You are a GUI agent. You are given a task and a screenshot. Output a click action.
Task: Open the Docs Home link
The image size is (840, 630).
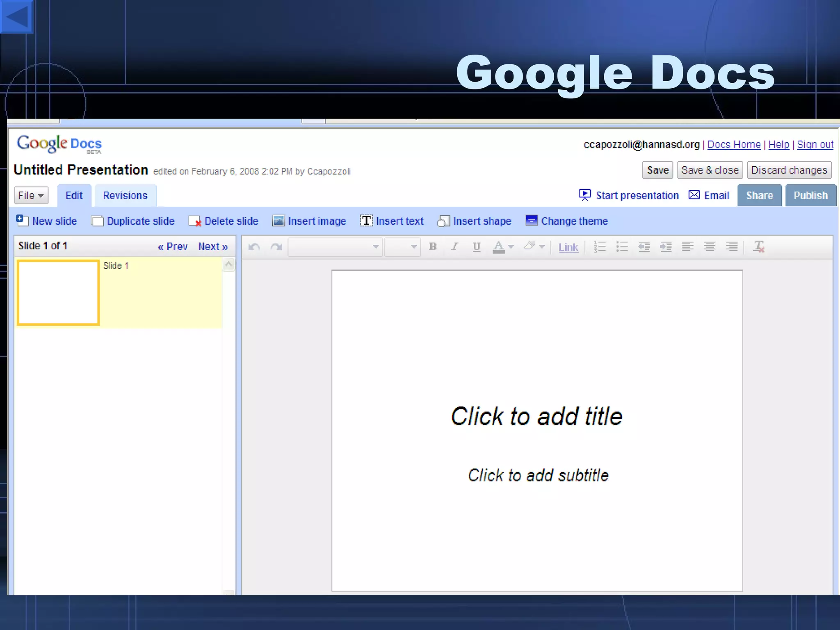pos(734,144)
